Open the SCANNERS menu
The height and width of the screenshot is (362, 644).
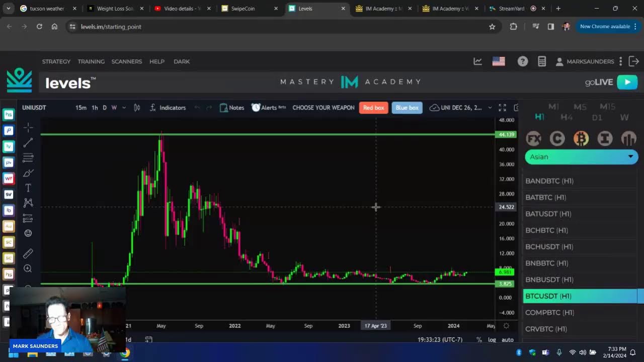(127, 61)
